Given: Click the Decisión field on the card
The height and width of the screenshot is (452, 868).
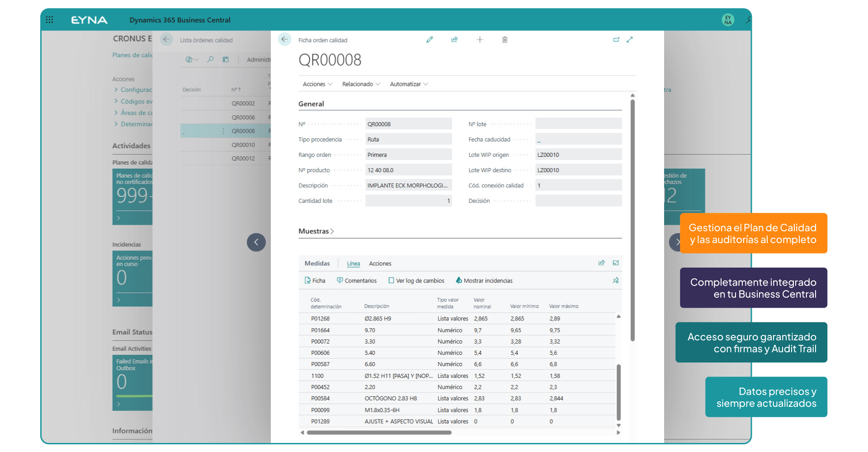Looking at the screenshot, I should click(579, 201).
